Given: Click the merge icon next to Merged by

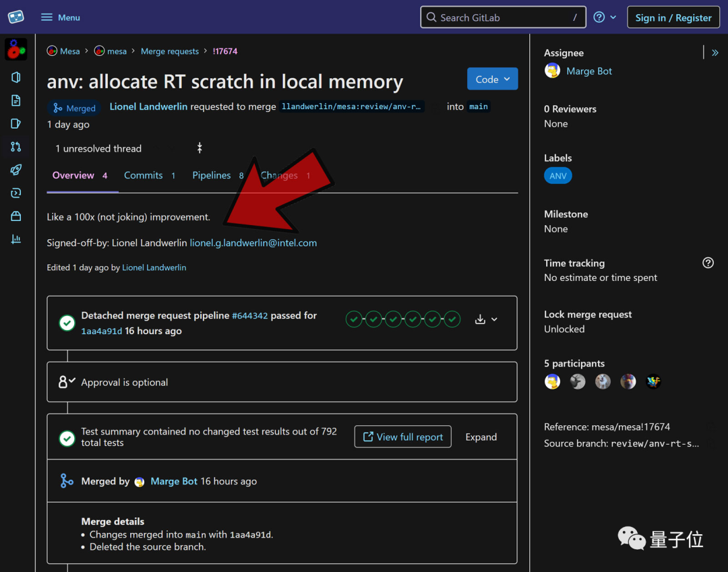Looking at the screenshot, I should pos(66,480).
